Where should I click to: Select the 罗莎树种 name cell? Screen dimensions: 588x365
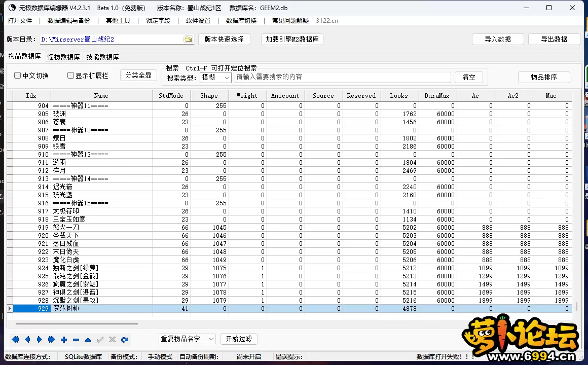[x=101, y=308]
